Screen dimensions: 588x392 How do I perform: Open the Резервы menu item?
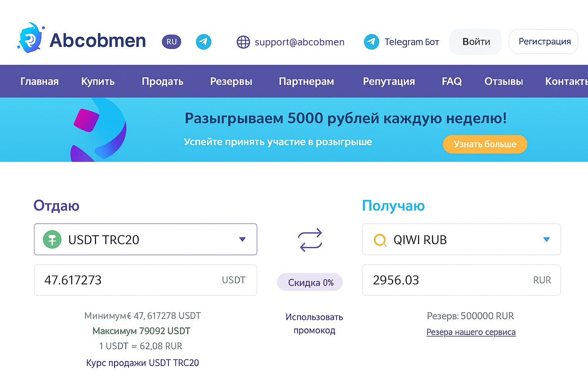coord(231,81)
